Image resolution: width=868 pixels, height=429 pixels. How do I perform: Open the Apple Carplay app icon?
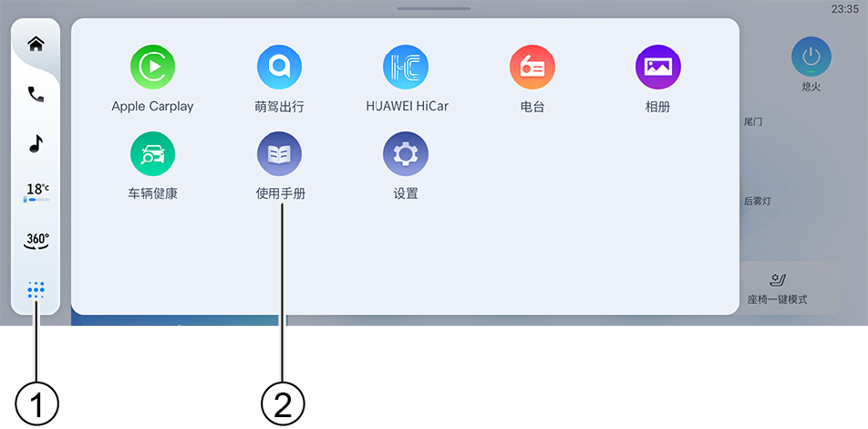click(152, 67)
